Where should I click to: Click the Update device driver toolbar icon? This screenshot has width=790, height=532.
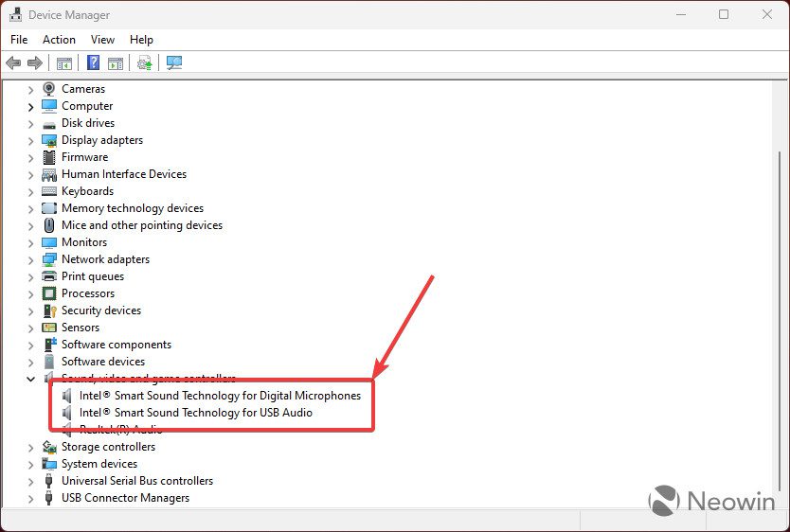point(144,63)
